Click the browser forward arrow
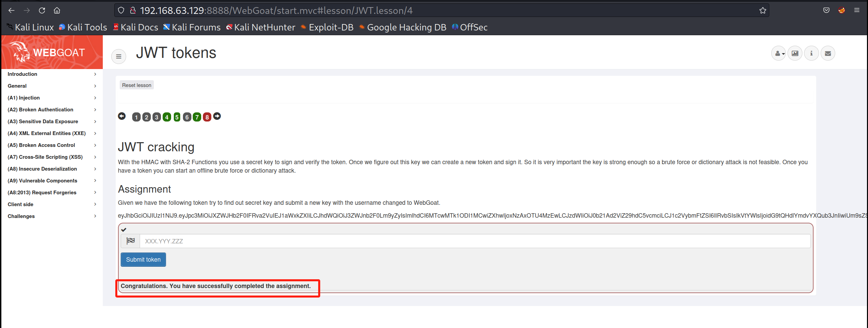 pos(27,10)
